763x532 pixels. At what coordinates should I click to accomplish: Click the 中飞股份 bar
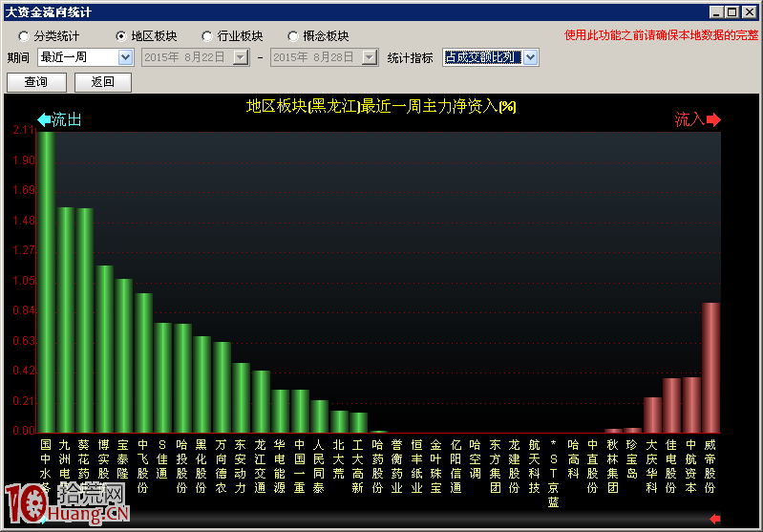[143, 363]
